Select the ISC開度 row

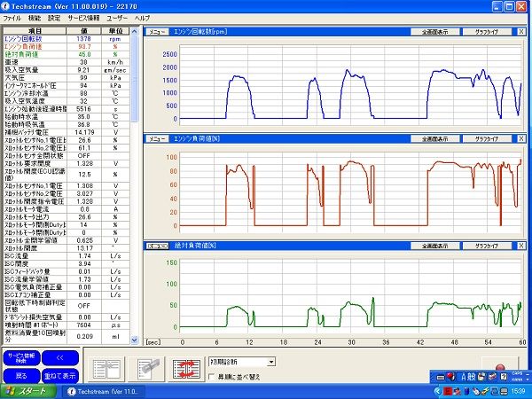pos(66,264)
